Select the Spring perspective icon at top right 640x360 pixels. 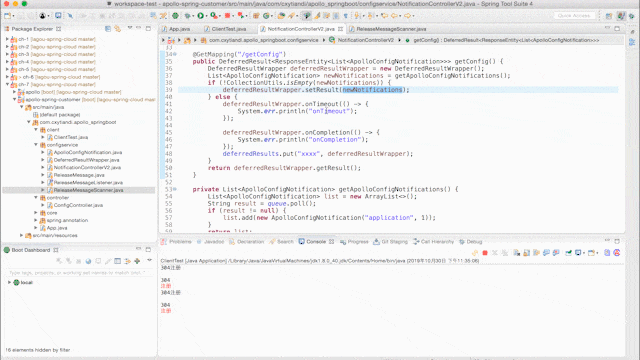pos(621,16)
